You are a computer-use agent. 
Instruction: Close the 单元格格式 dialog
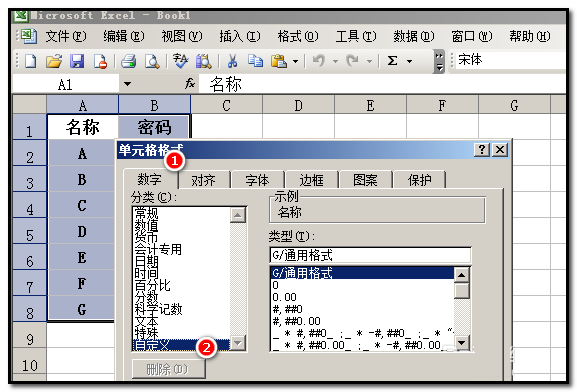(500, 149)
